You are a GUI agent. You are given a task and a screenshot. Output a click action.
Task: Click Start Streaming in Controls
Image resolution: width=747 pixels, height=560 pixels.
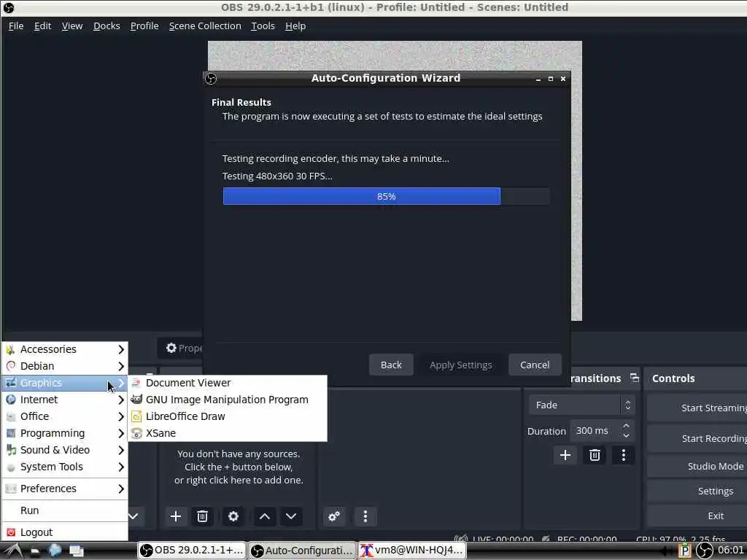coord(697,408)
